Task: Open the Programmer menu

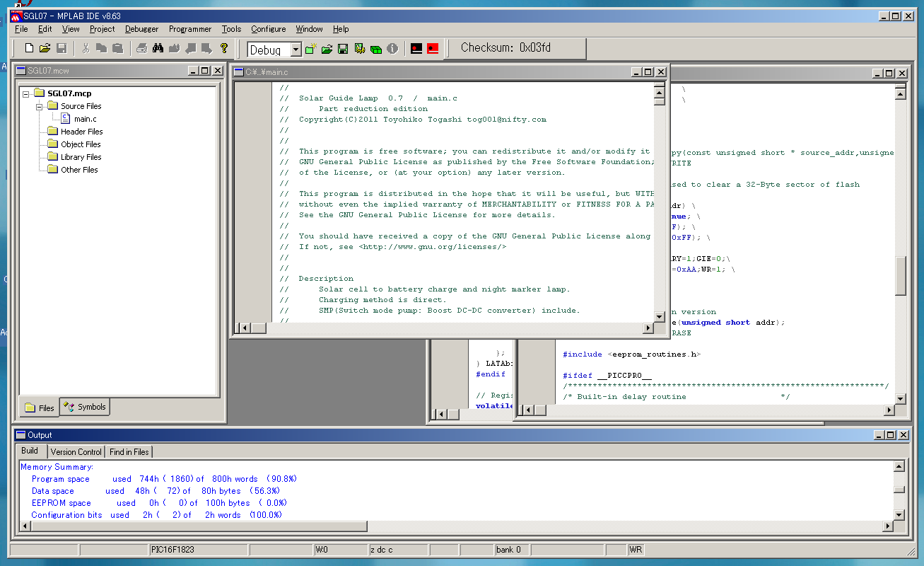Action: (x=190, y=29)
